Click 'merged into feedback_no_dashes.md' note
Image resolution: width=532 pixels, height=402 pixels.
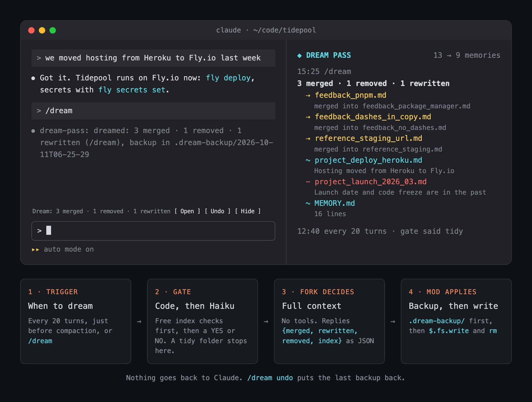[x=380, y=128]
